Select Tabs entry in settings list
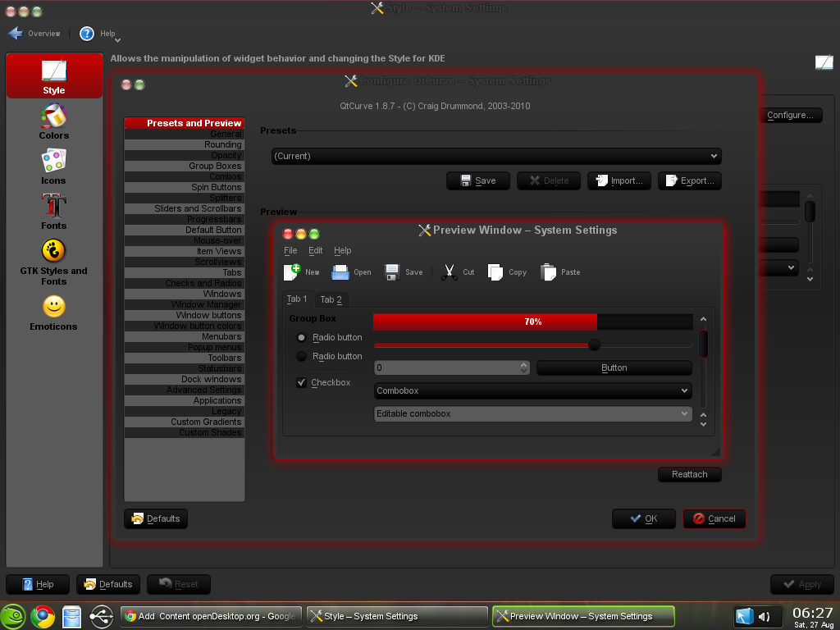This screenshot has width=840, height=630. click(185, 272)
